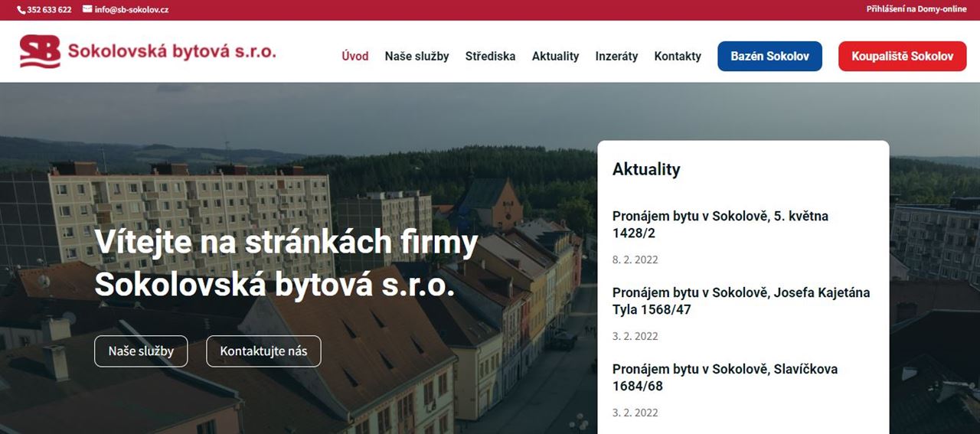Click the Naše služby hero button
Screen dimensions: 980x434
(x=141, y=351)
